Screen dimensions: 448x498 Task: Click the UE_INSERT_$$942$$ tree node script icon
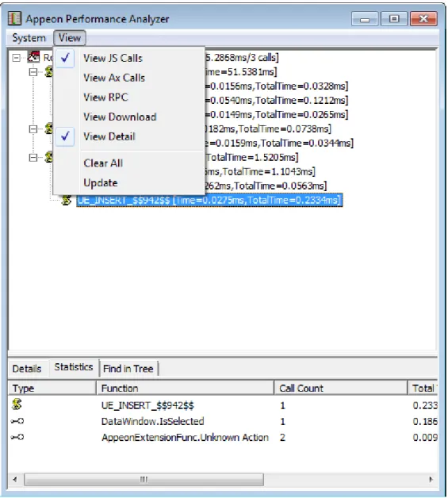(x=67, y=200)
